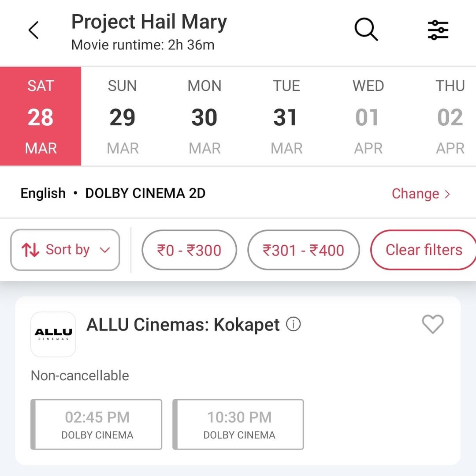This screenshot has width=476, height=476.
Task: Tap Change to switch language and format
Action: tap(420, 194)
